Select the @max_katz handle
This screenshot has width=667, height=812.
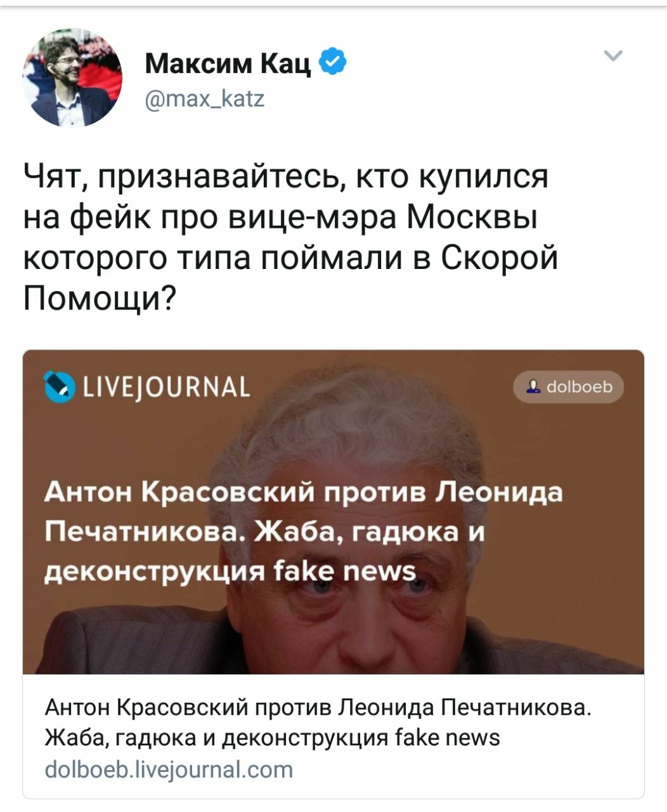click(205, 98)
